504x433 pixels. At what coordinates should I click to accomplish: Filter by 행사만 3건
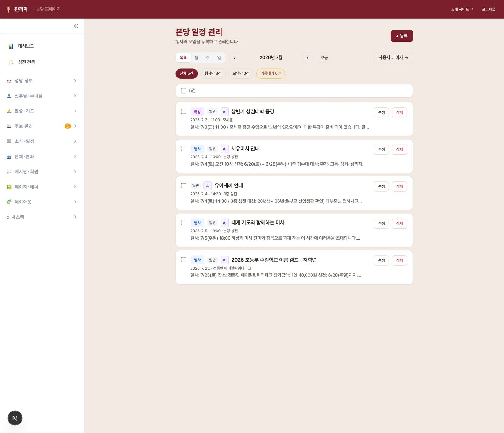point(213,74)
